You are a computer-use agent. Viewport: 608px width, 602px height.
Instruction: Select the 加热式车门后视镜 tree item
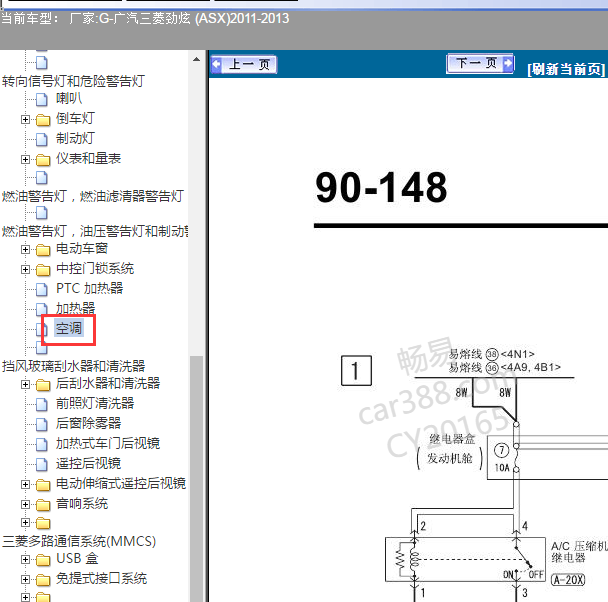click(x=108, y=443)
